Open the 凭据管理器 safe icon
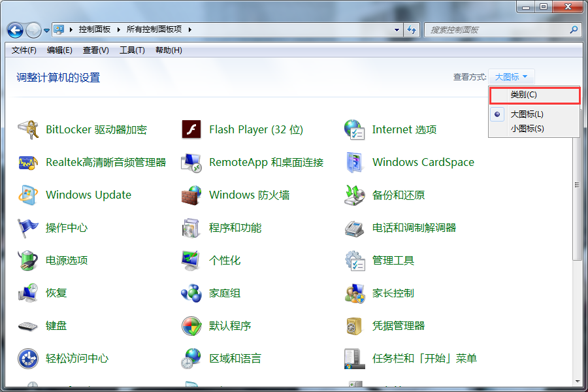 [354, 325]
